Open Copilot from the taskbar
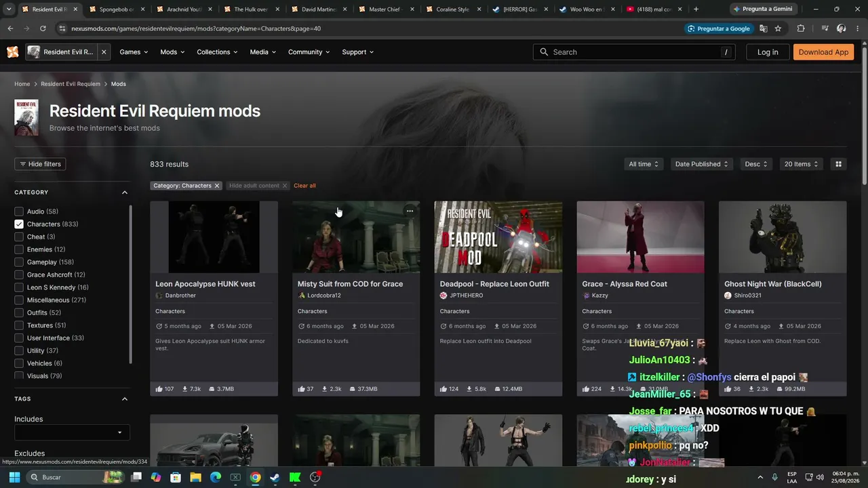Screen dimensions: 868x488 (156, 477)
